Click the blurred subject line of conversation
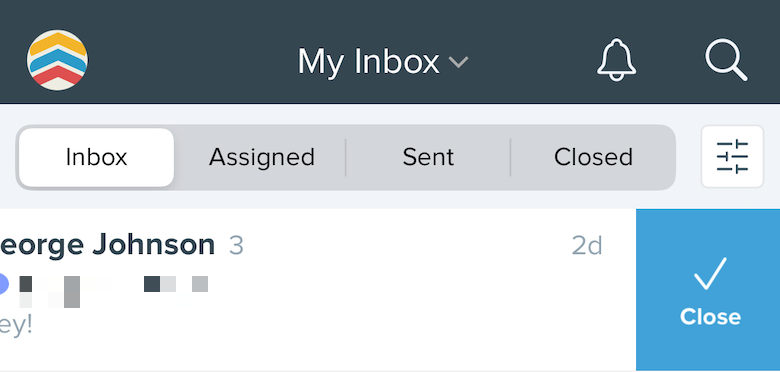 click(x=113, y=291)
